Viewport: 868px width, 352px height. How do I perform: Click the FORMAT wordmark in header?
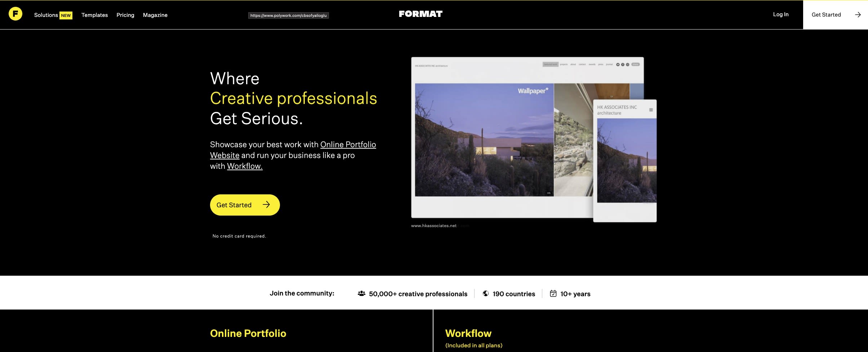420,14
